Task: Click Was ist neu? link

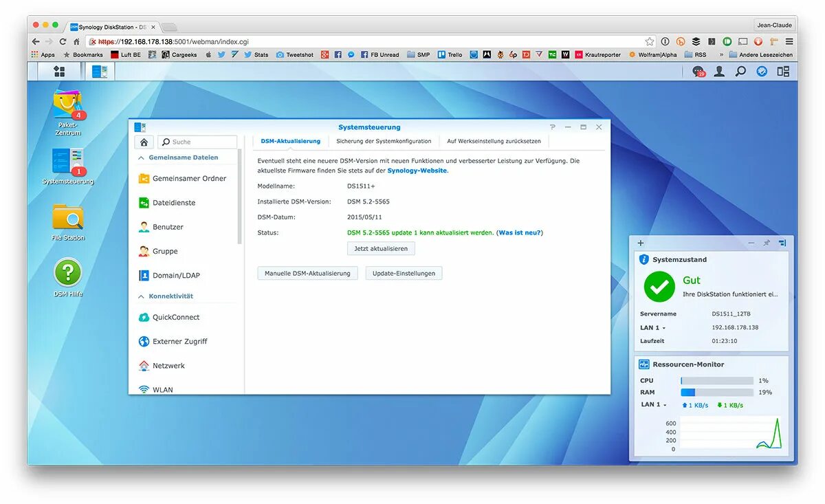Action: 520,232
